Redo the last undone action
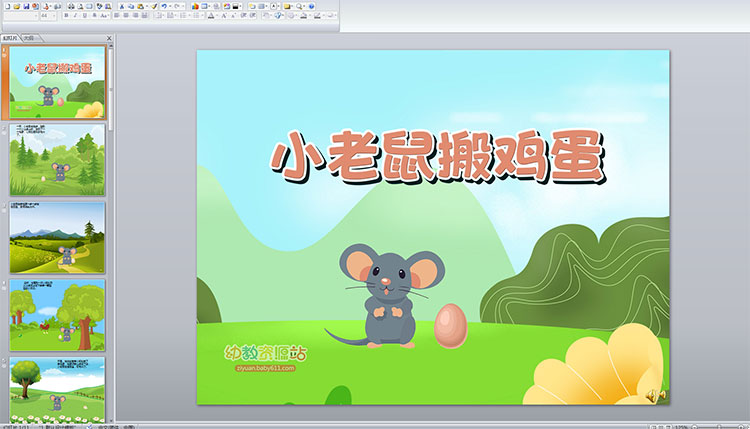The image size is (750, 429). click(x=176, y=6)
